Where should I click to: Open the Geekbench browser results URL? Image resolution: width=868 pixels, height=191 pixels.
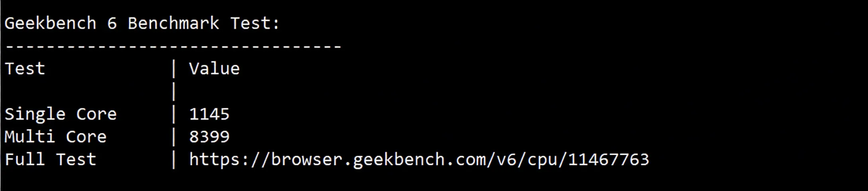pyautogui.click(x=419, y=160)
